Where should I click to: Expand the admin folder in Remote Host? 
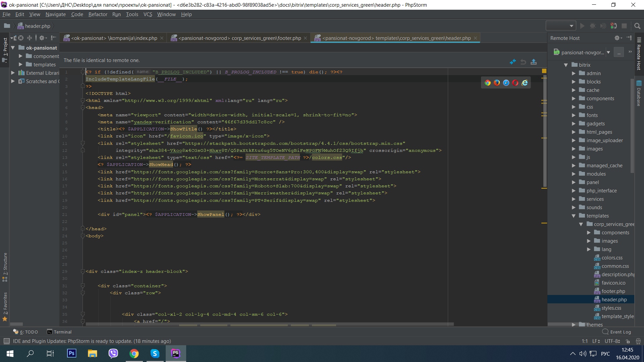click(574, 73)
